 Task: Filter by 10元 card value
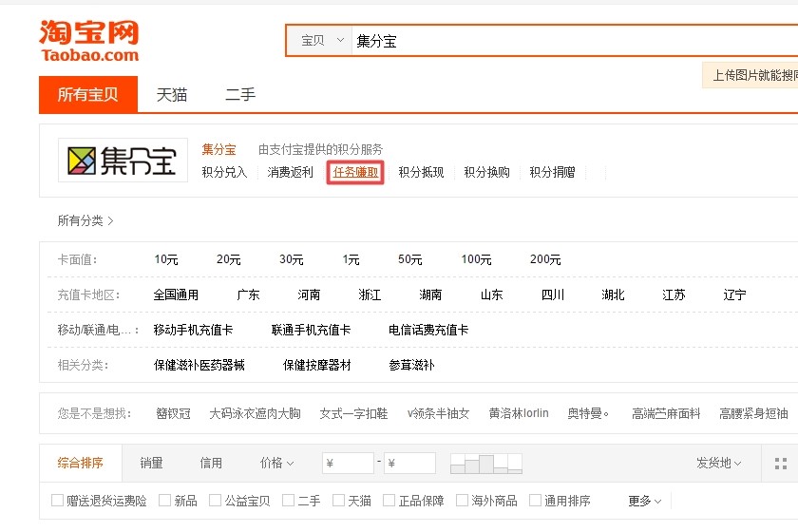(166, 259)
